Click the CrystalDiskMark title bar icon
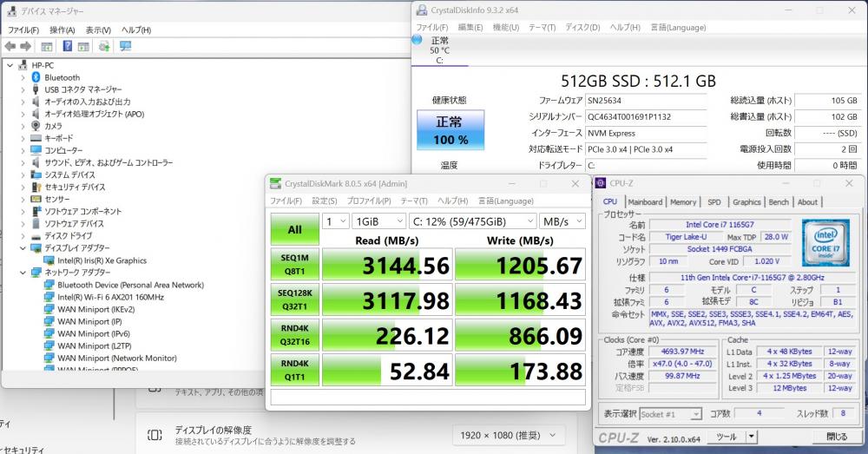 275,183
